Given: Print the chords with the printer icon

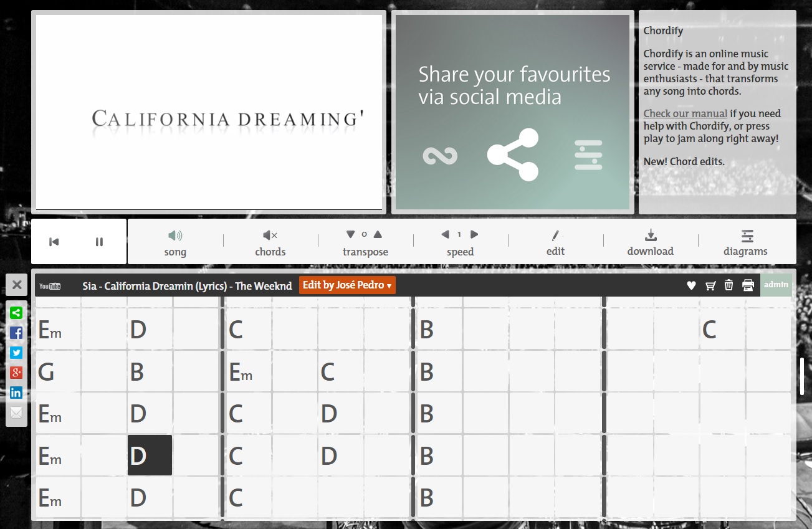Looking at the screenshot, I should coord(748,285).
